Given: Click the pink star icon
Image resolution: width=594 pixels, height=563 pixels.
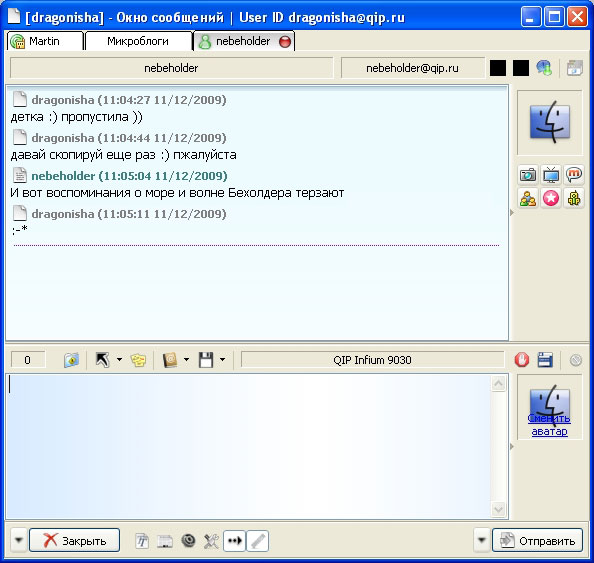Looking at the screenshot, I should 551,198.
